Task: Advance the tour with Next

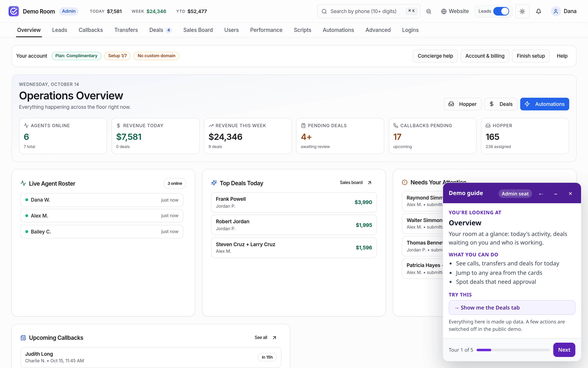Action: pos(564,350)
